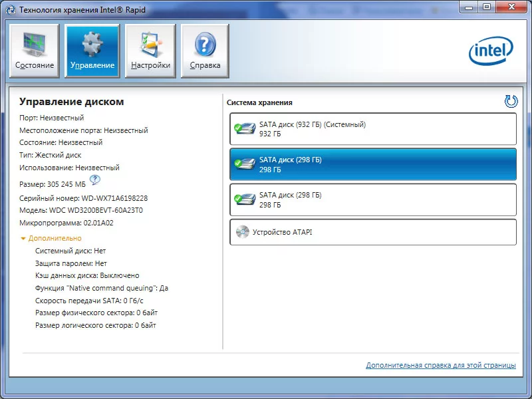532x399 pixels.
Task: Open the Справка tab
Action: click(205, 51)
